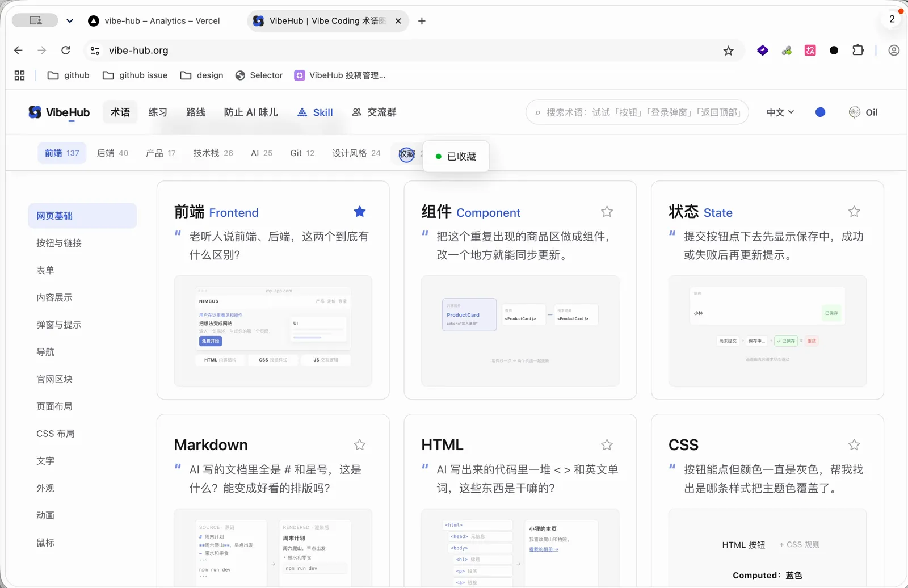The width and height of the screenshot is (908, 588).
Task: Select the 技术栈 26 category tab
Action: [x=213, y=153]
